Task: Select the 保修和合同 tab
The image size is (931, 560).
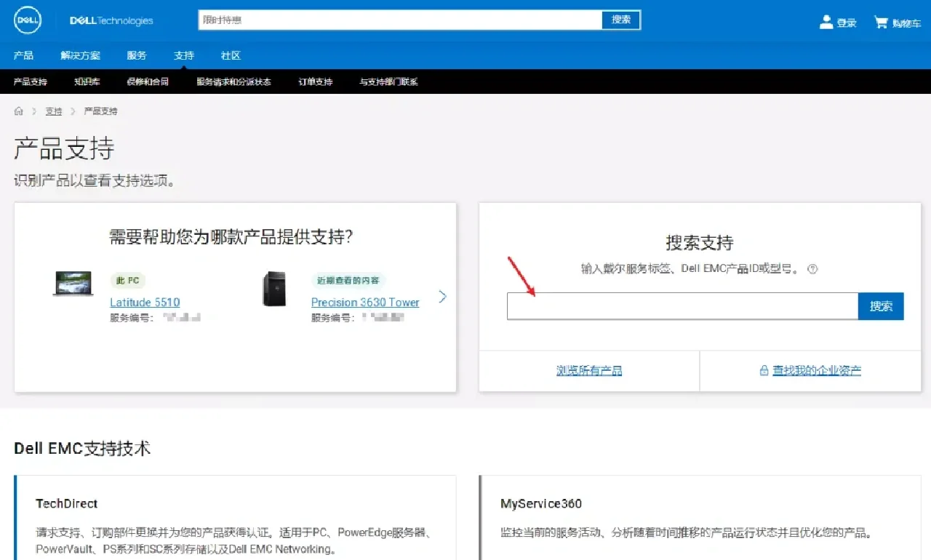Action: pyautogui.click(x=148, y=82)
